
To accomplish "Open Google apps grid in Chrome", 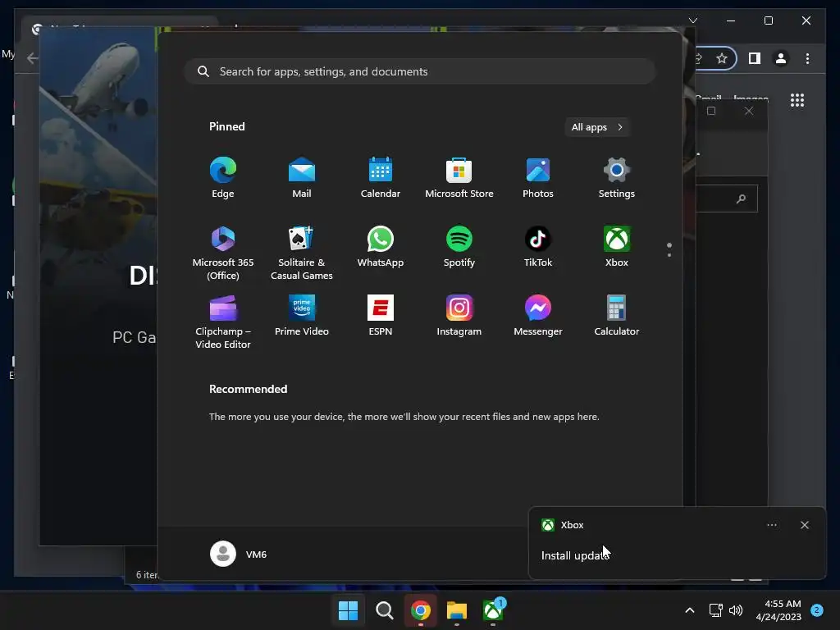I will (x=797, y=100).
